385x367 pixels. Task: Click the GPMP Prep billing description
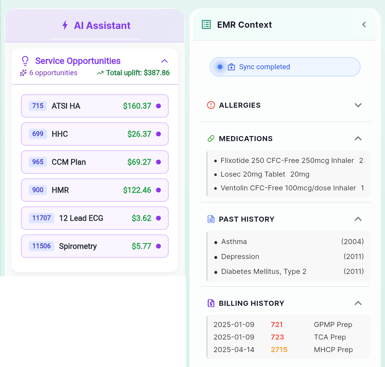pyautogui.click(x=333, y=325)
